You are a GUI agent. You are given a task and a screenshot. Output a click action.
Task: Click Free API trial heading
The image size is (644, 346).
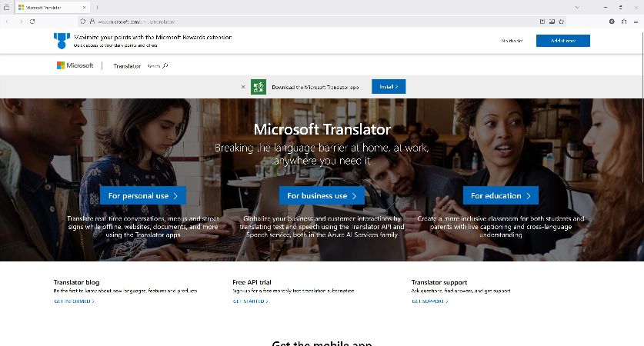(x=252, y=282)
